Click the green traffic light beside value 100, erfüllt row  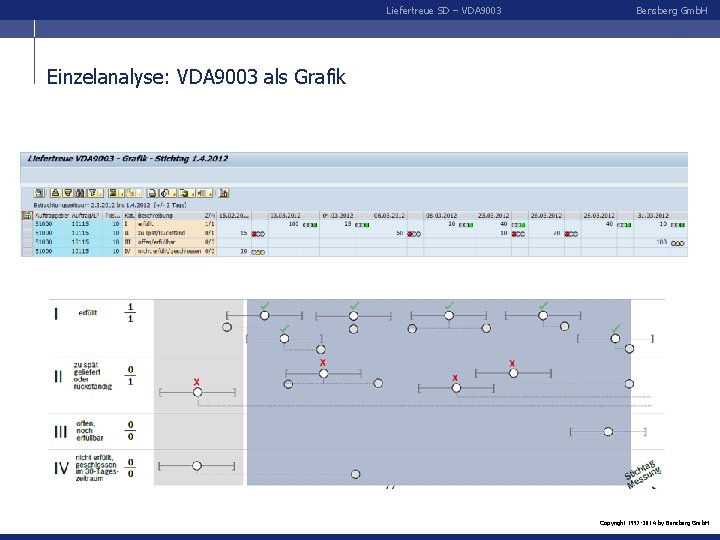(x=310, y=225)
